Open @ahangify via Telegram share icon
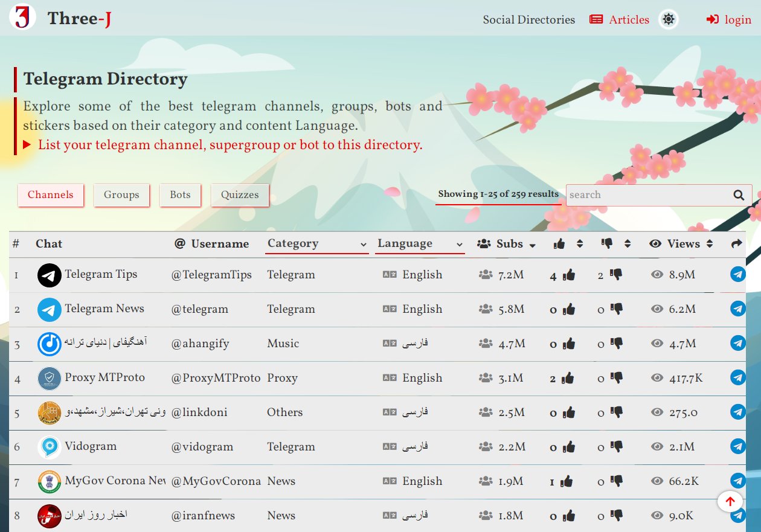Screen dimensions: 761x532 tap(737, 343)
